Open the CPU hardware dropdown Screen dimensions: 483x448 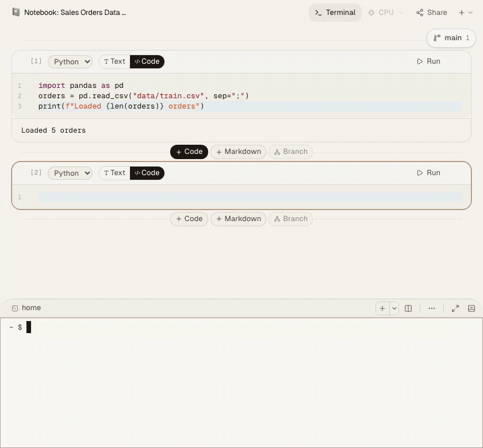point(385,13)
